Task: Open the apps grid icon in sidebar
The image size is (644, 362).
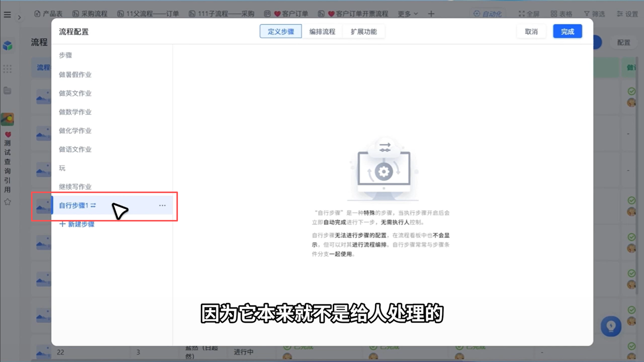Action: coord(7,69)
